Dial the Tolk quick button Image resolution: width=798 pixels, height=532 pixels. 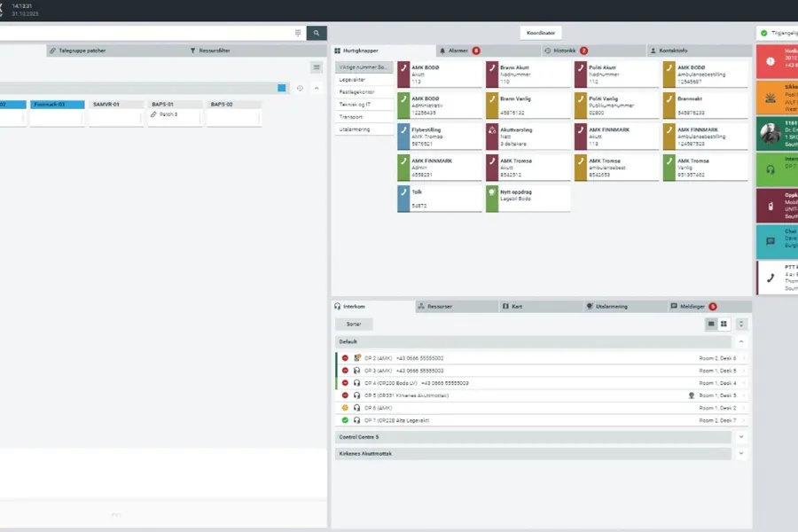tap(438, 199)
